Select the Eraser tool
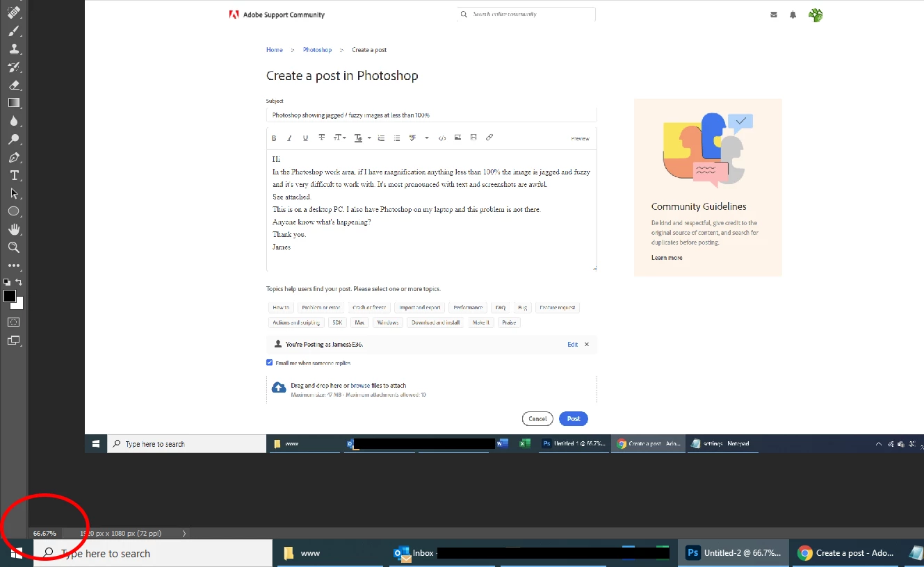This screenshot has width=924, height=567. click(14, 85)
